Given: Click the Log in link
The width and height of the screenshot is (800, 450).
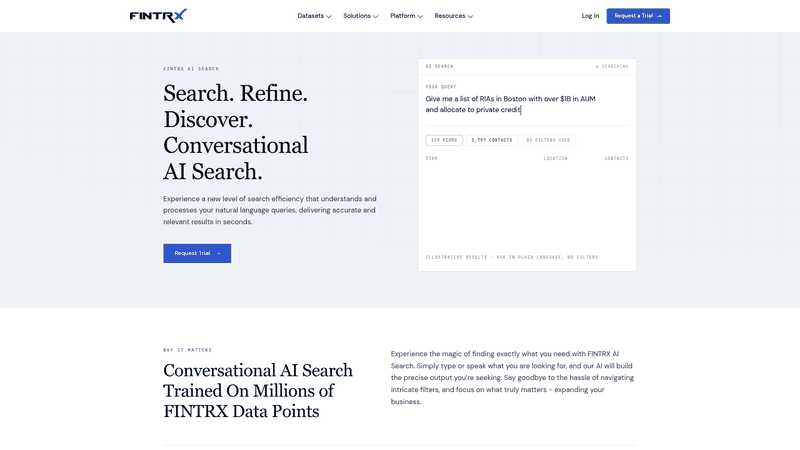Looking at the screenshot, I should (590, 16).
